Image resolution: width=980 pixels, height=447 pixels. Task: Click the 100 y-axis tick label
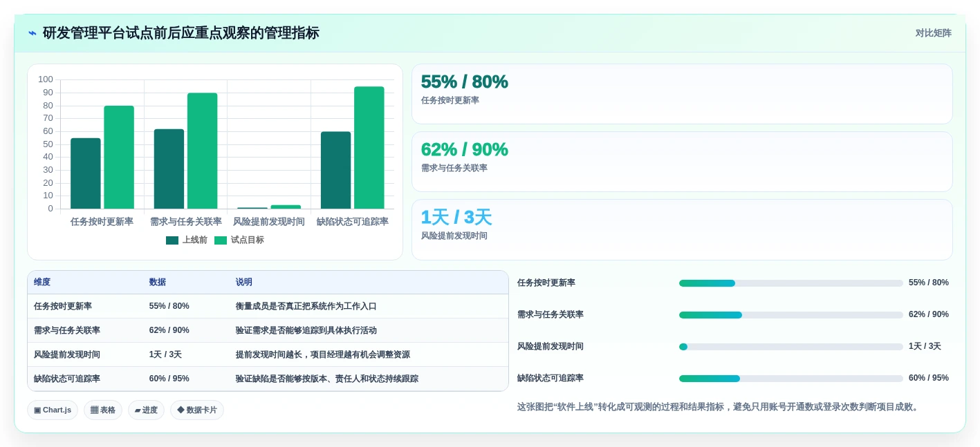[46, 79]
